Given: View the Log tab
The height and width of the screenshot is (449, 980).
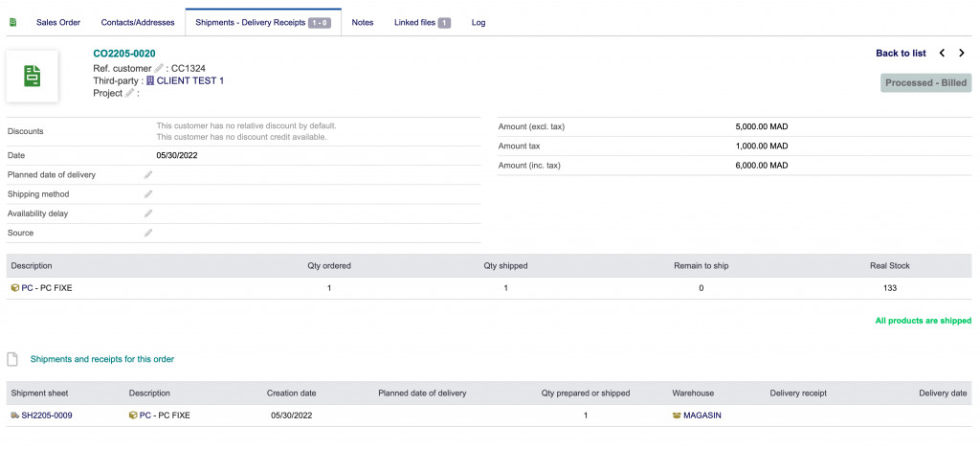Looking at the screenshot, I should (x=479, y=22).
